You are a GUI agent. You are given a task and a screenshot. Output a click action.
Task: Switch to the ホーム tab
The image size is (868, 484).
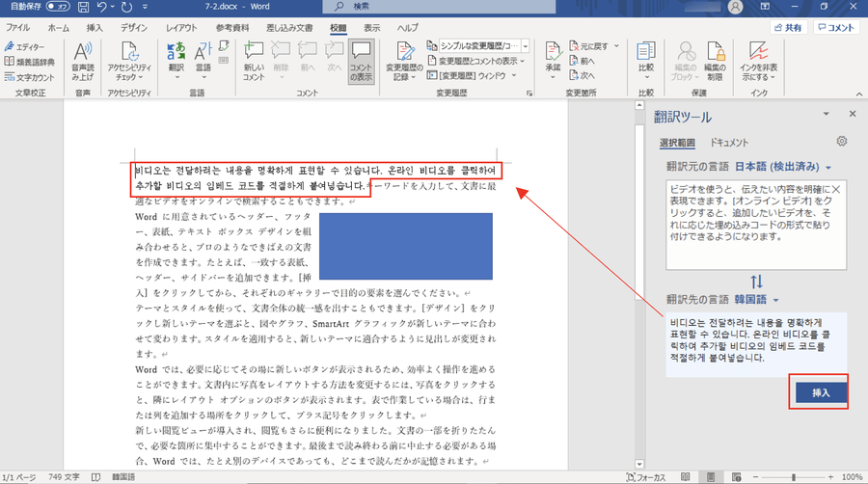[x=58, y=28]
